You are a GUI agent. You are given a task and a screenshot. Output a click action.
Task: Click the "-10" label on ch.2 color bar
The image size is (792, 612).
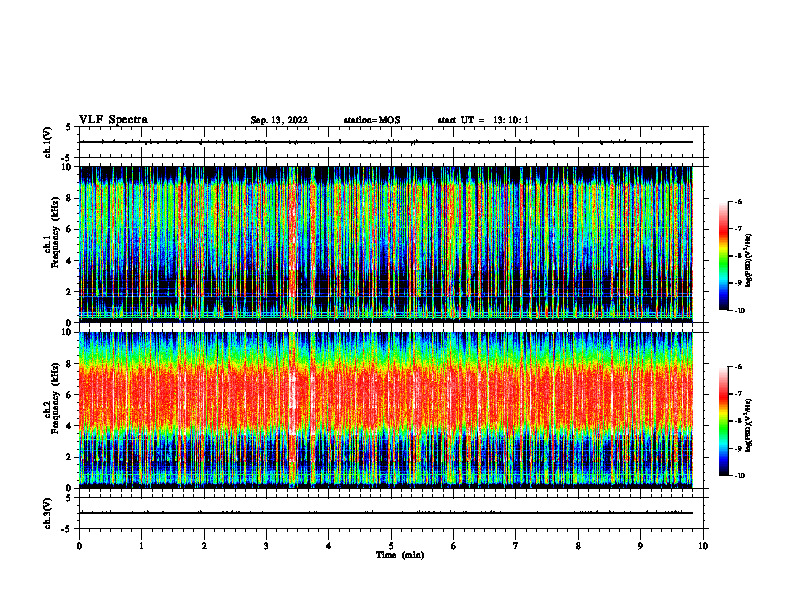tap(740, 476)
